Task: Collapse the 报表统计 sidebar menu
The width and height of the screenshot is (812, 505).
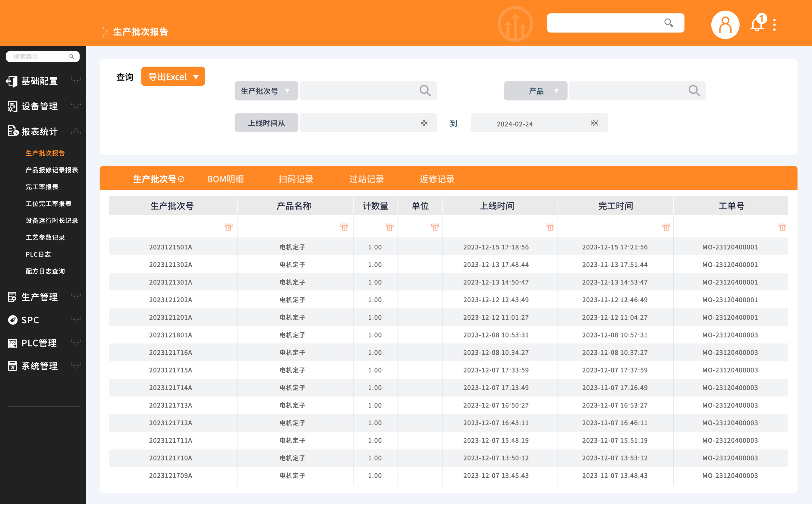Action: [x=40, y=132]
